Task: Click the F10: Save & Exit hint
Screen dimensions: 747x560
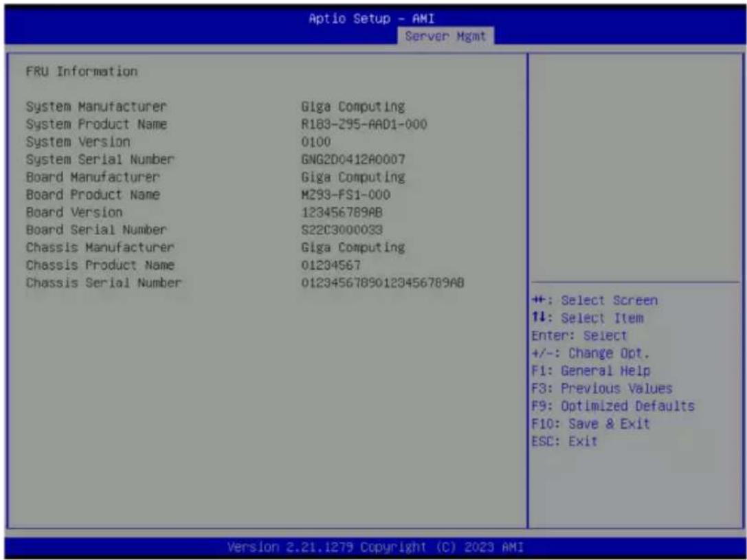Action: 591,424
